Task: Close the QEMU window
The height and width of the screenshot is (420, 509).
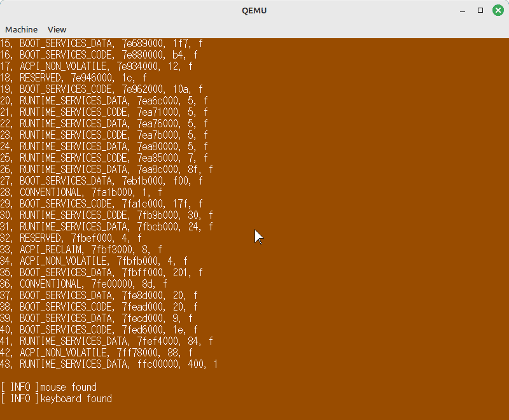Action: [x=498, y=10]
